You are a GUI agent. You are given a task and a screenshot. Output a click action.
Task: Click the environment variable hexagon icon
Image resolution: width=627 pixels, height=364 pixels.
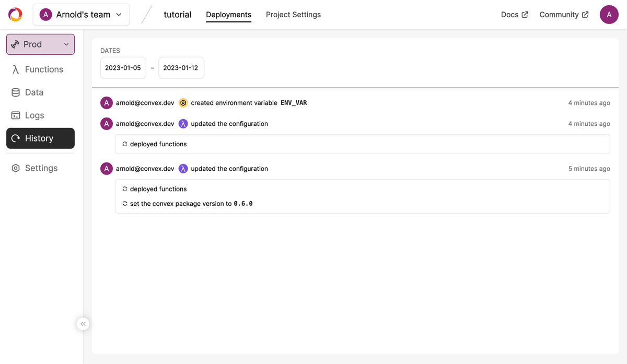(183, 102)
